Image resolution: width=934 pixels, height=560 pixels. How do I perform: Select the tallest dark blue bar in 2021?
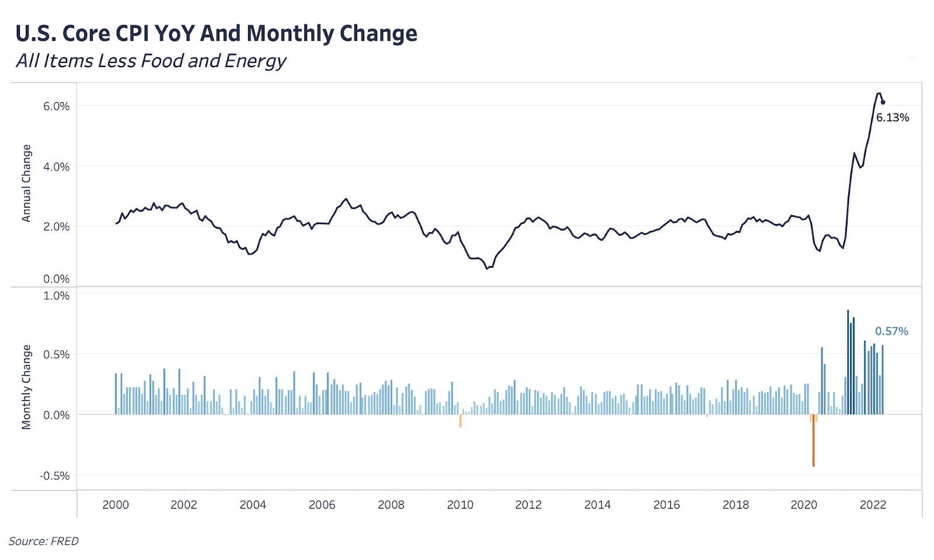(848, 362)
